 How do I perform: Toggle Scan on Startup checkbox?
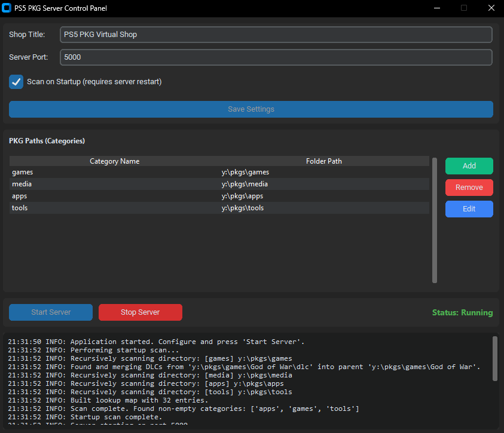[16, 82]
